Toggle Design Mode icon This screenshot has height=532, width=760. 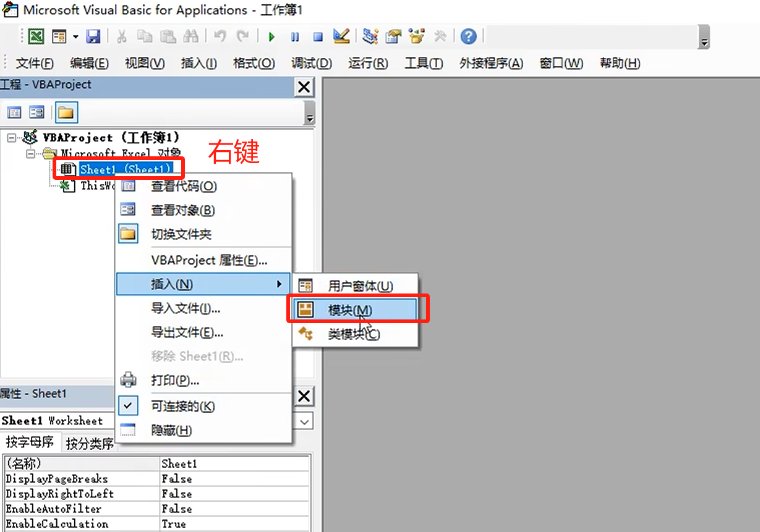click(x=341, y=36)
